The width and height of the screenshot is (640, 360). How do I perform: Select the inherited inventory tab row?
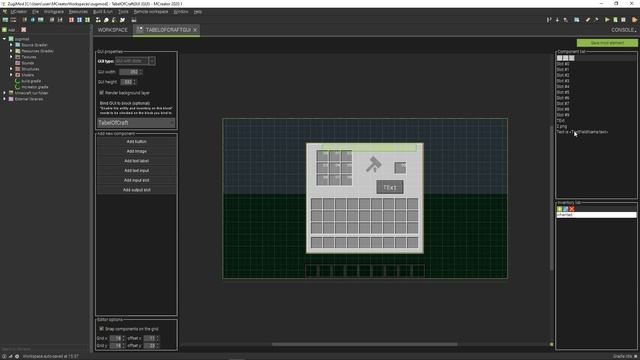(x=596, y=215)
